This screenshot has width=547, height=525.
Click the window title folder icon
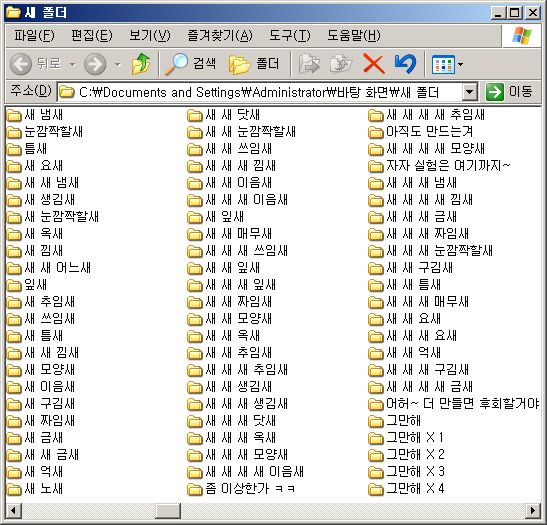pos(13,12)
